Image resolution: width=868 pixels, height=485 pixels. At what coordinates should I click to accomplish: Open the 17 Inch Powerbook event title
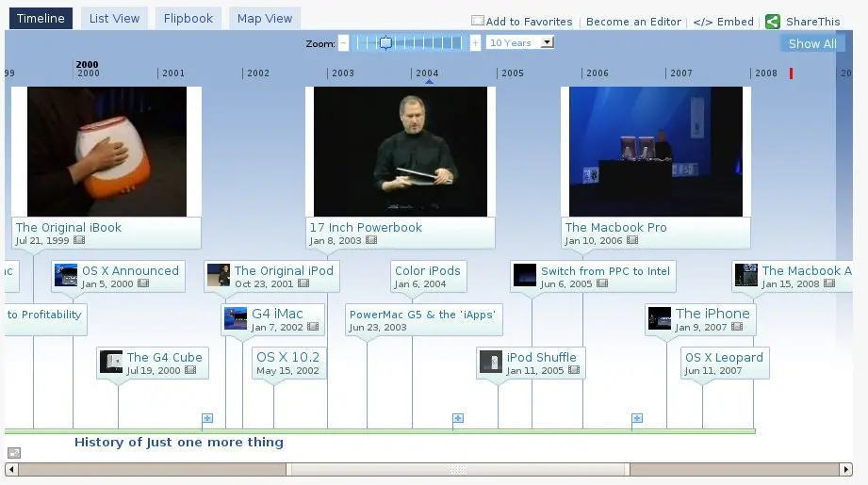pyautogui.click(x=366, y=227)
